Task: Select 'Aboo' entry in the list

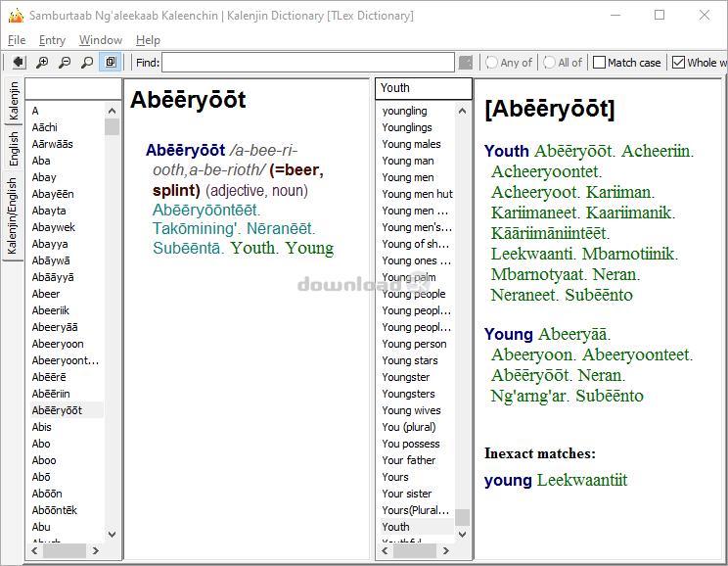Action: coord(44,460)
